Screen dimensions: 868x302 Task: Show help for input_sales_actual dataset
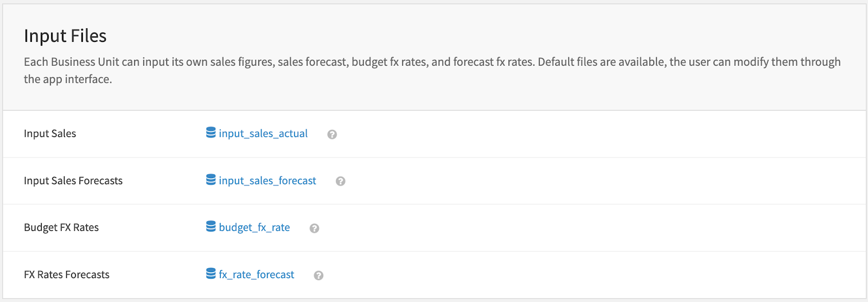(x=332, y=134)
